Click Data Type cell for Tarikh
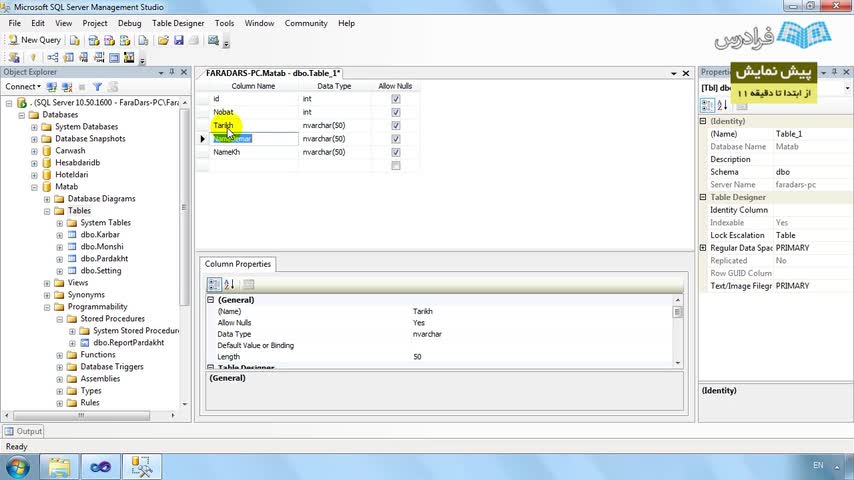854x480 pixels. pos(335,125)
